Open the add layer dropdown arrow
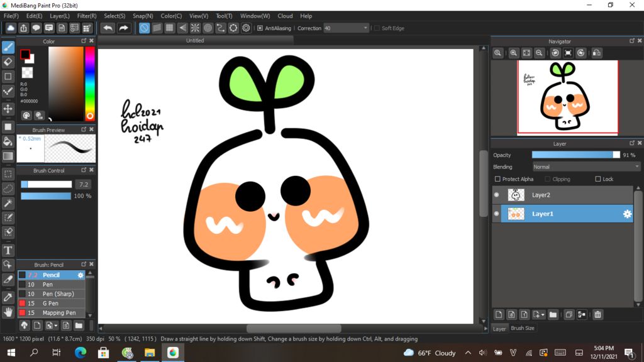The height and width of the screenshot is (362, 644). 543,315
